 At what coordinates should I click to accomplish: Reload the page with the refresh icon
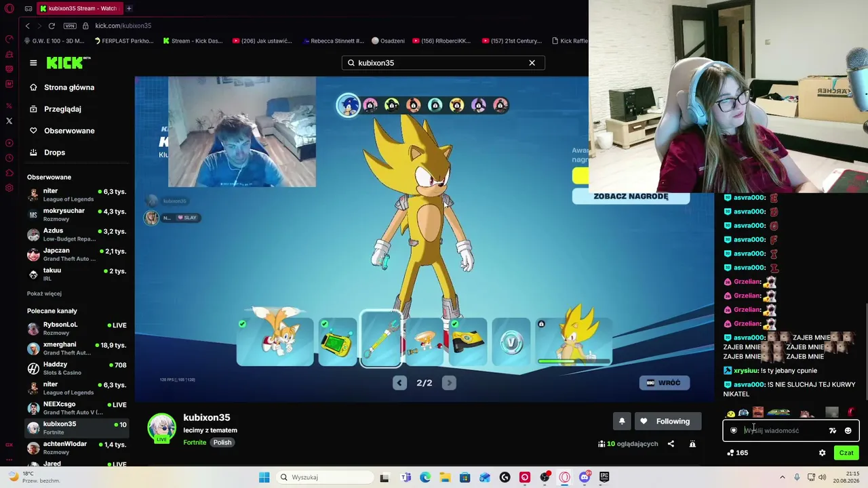pos(52,26)
